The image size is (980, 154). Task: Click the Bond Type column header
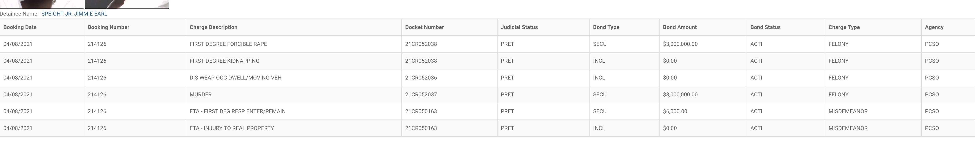point(624,27)
